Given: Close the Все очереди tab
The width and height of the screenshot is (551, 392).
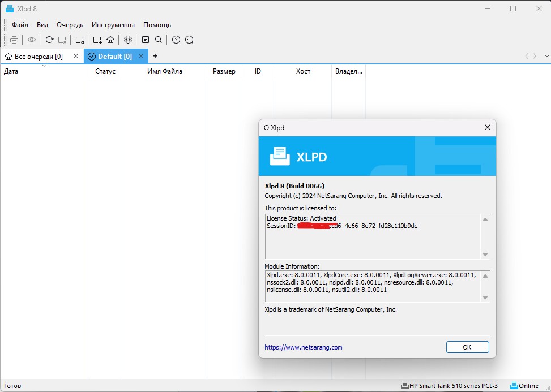Looking at the screenshot, I should [x=76, y=56].
